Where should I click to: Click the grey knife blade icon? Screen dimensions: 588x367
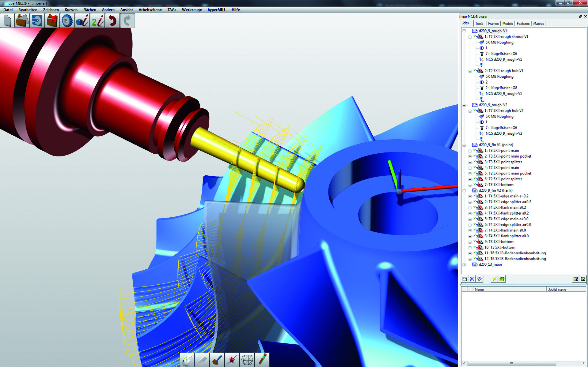pos(202,360)
